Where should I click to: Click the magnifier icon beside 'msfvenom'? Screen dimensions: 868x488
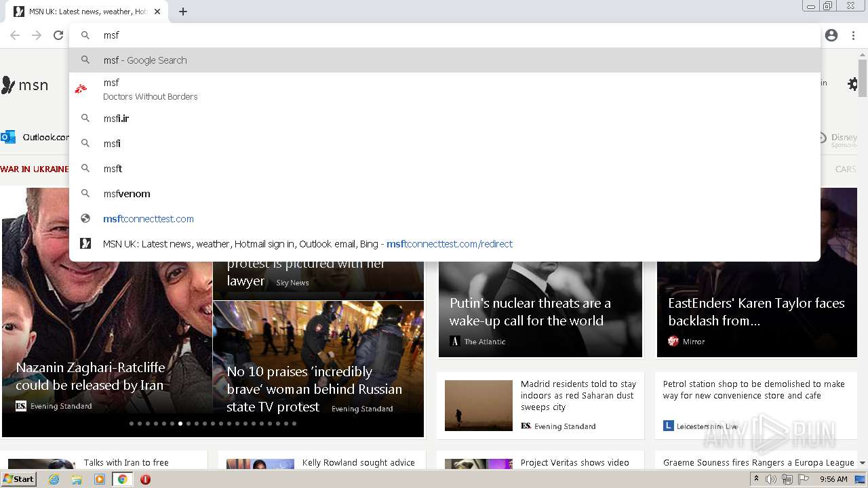pos(85,194)
